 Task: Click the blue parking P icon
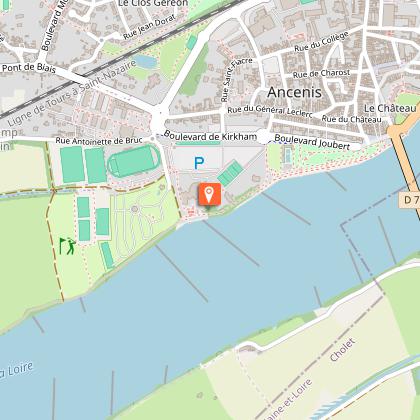(199, 163)
